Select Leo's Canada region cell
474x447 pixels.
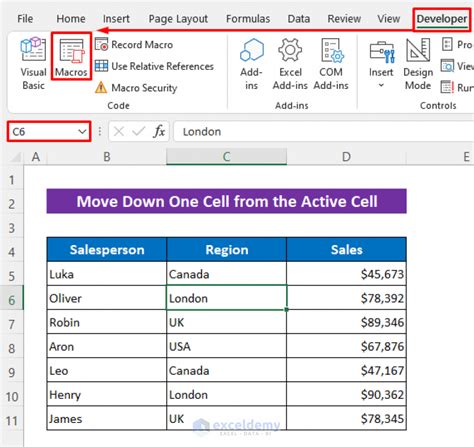[227, 370]
